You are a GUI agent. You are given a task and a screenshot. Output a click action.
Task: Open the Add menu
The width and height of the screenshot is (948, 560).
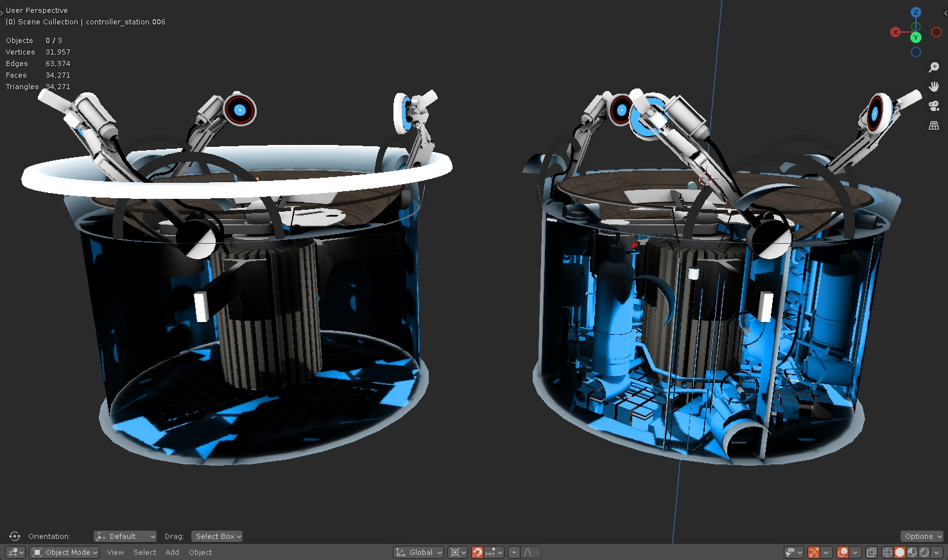(171, 552)
